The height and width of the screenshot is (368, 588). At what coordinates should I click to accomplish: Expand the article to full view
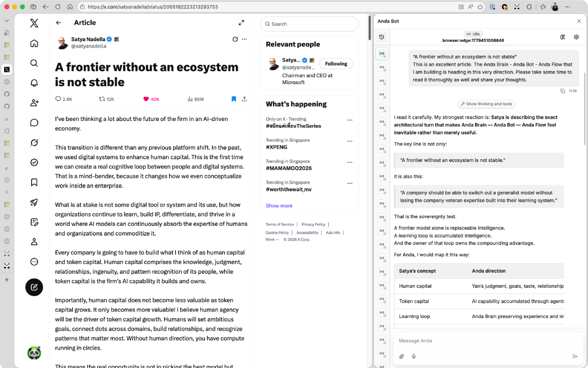(242, 23)
